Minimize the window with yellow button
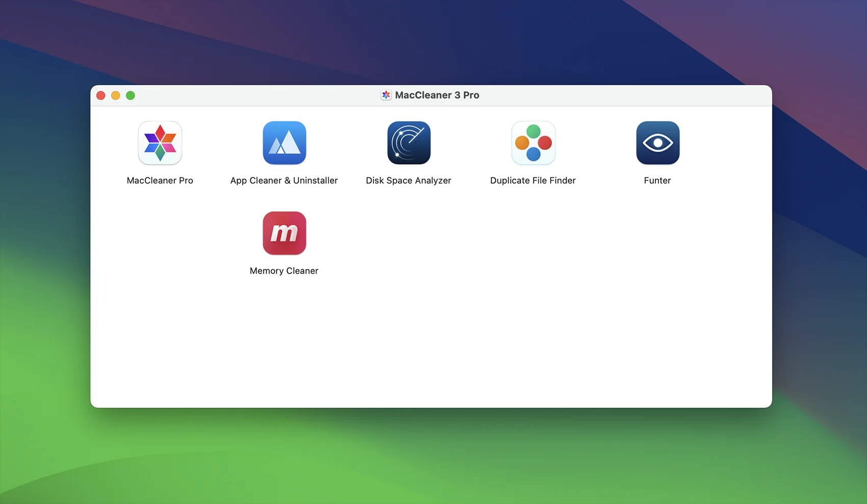The height and width of the screenshot is (504, 867). tap(116, 95)
